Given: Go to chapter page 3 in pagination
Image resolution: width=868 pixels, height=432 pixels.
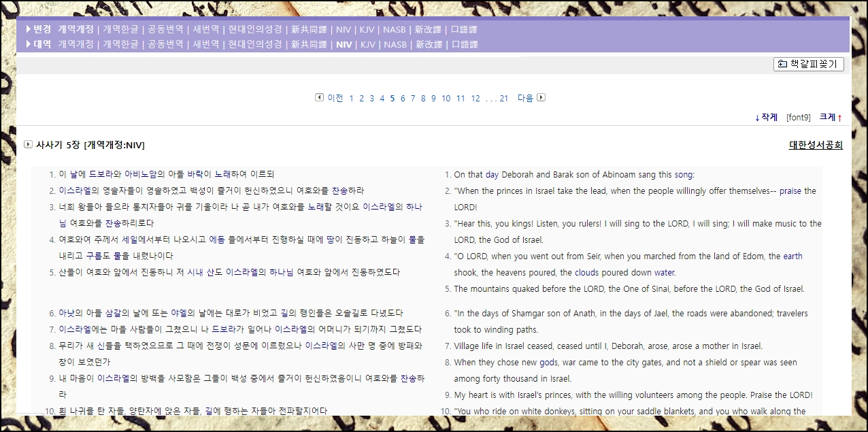Looking at the screenshot, I should pyautogui.click(x=372, y=98).
